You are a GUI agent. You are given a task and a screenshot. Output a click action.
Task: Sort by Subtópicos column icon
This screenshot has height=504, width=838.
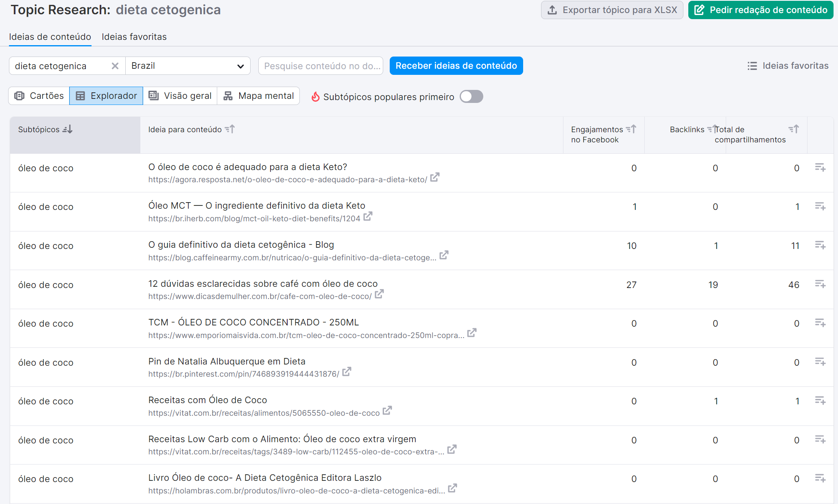coord(68,129)
